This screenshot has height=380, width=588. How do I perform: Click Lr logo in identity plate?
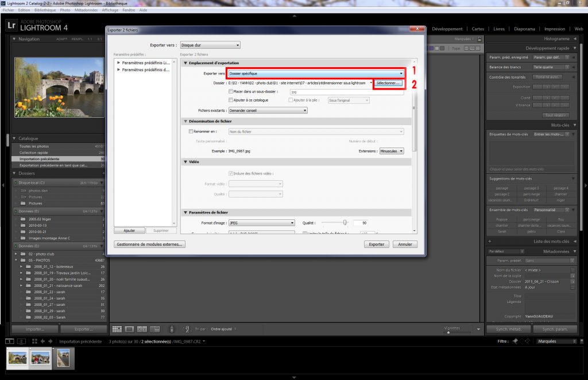coord(11,25)
